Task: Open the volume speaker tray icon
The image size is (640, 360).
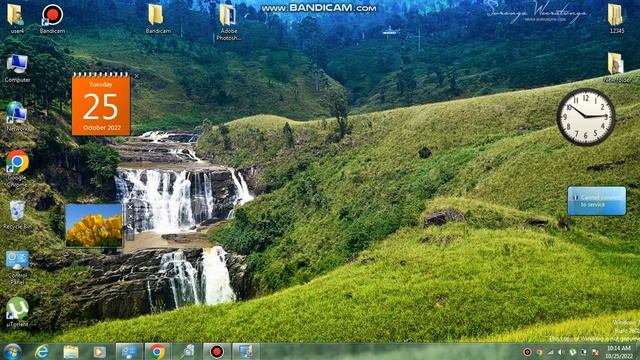Action: 562,352
